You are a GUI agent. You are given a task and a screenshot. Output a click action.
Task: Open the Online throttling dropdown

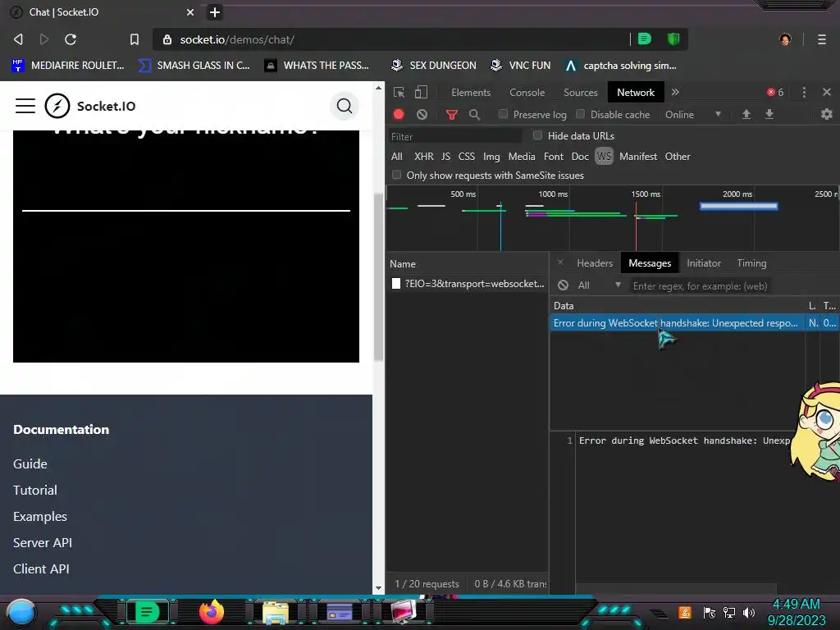[x=692, y=114]
